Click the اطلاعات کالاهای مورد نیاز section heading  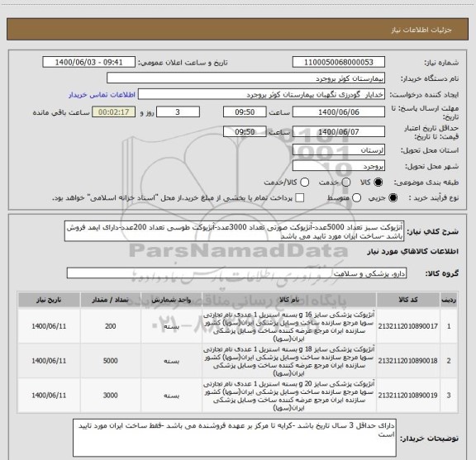coord(413,252)
